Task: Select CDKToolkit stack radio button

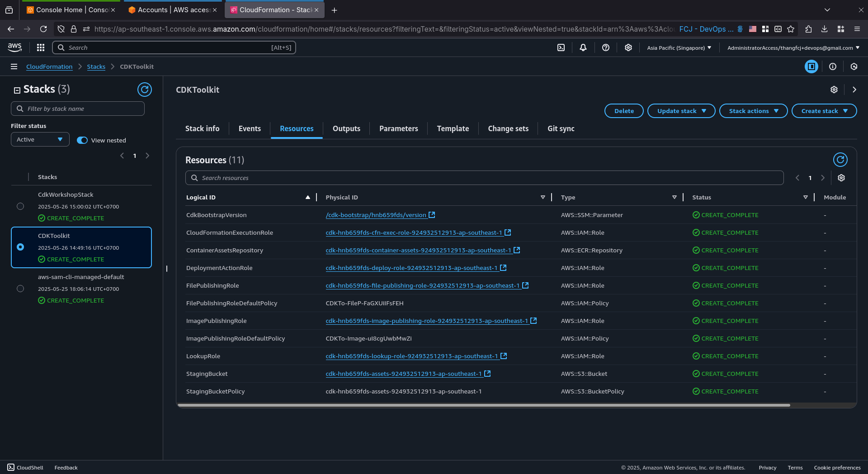Action: (20, 247)
